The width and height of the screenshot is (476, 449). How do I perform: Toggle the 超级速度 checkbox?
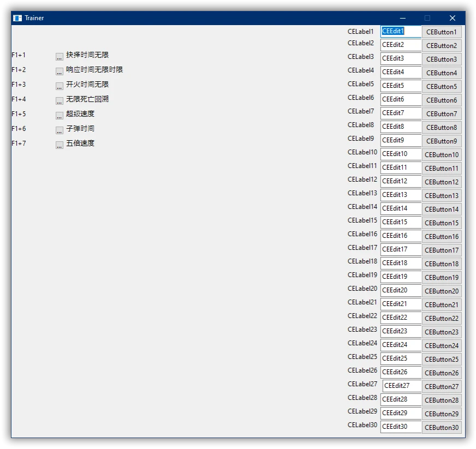[x=59, y=116]
